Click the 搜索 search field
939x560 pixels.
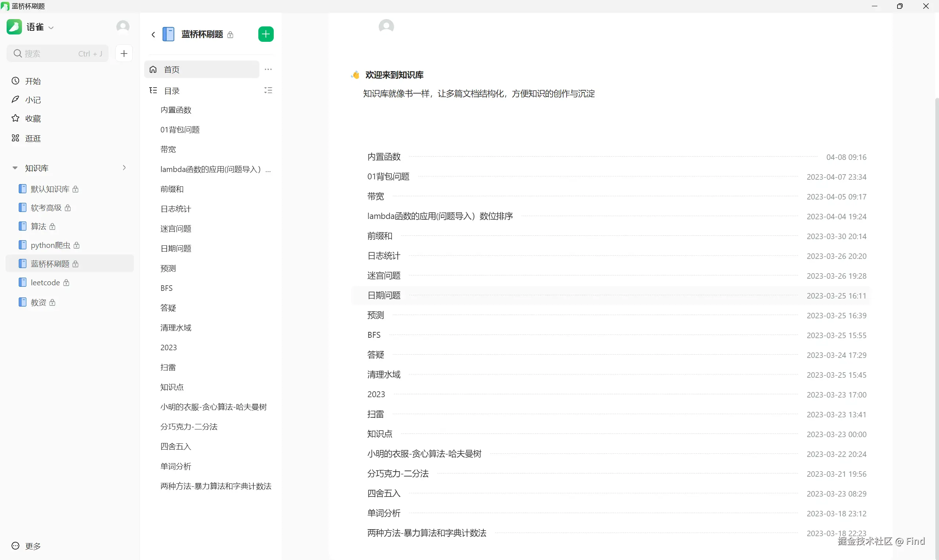[x=57, y=54]
